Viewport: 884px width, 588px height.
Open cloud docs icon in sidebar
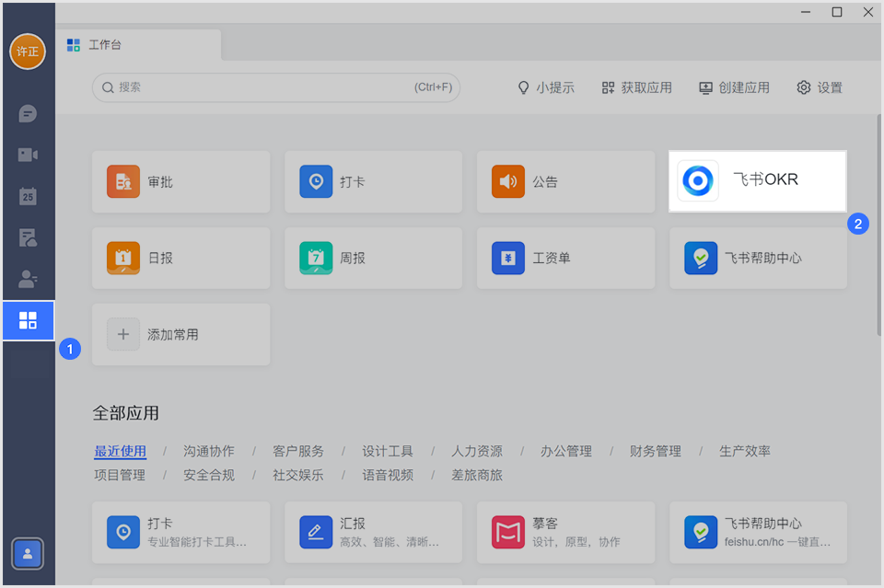[x=28, y=237]
